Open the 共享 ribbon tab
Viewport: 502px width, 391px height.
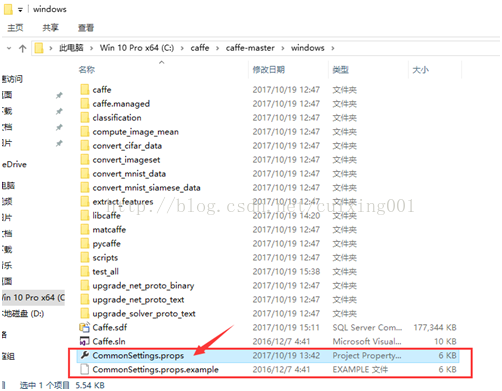(51, 28)
